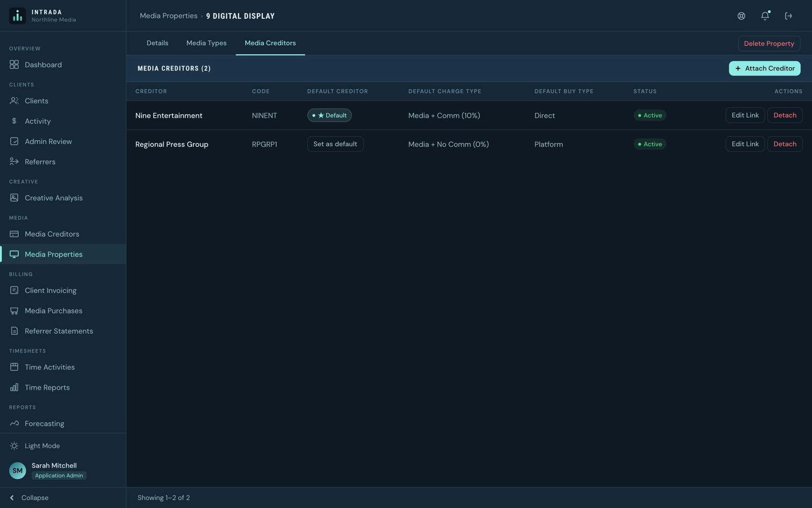Click the Referrer Statements document icon
Viewport: 812px width, 508px height.
[x=14, y=331]
